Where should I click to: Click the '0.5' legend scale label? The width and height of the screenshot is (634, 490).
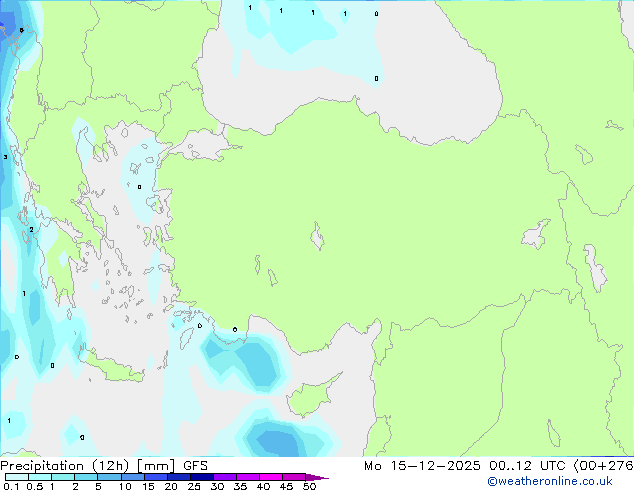click(x=35, y=486)
